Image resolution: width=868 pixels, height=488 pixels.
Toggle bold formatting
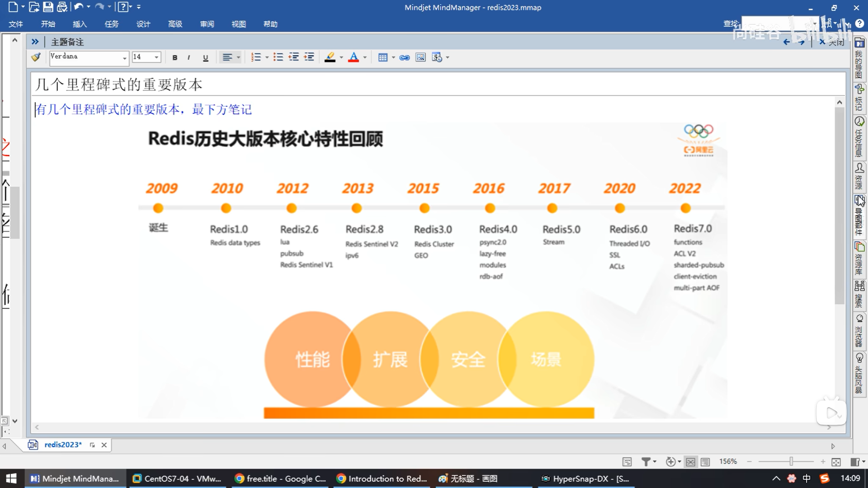[x=175, y=57]
